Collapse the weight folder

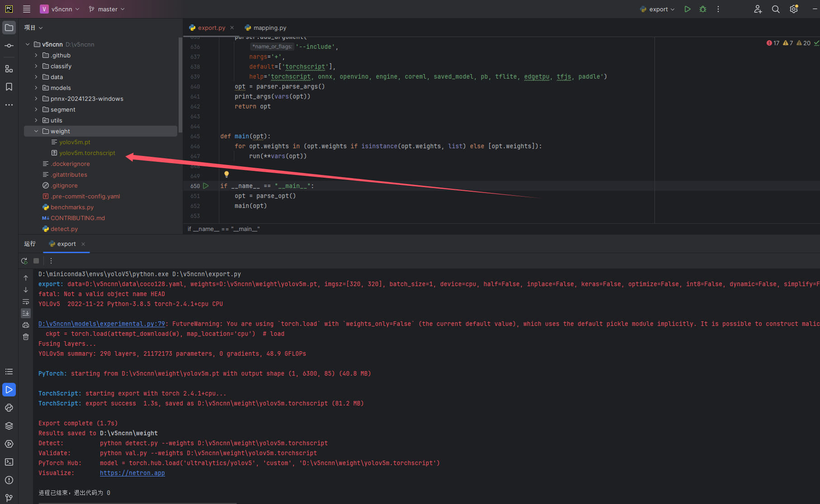coord(36,131)
